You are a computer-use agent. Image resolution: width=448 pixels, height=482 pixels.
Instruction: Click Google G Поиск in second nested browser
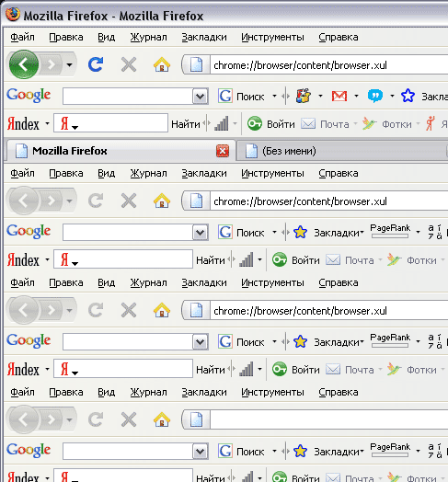[x=242, y=342]
